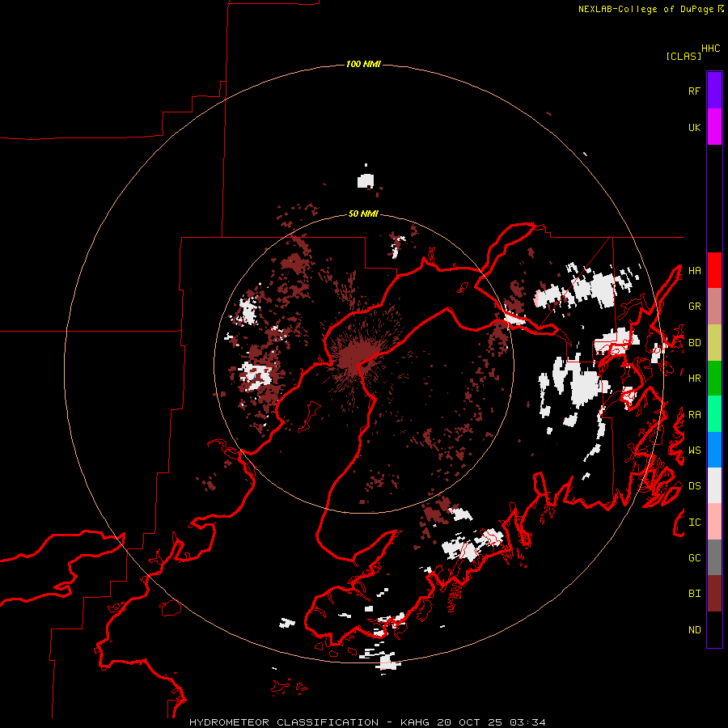Click the radar site center clutter burst
The width and height of the screenshot is (728, 728).
[x=357, y=358]
